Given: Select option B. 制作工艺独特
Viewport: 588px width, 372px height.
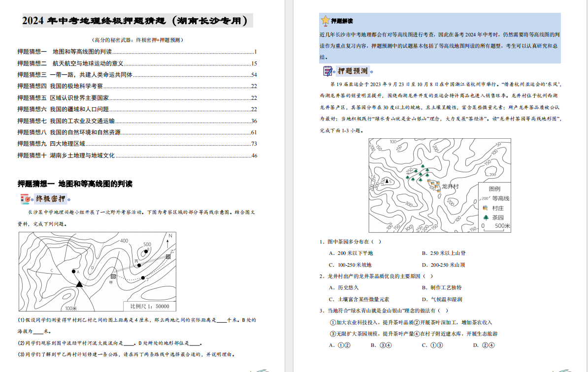Looking at the screenshot, I should click(442, 288).
